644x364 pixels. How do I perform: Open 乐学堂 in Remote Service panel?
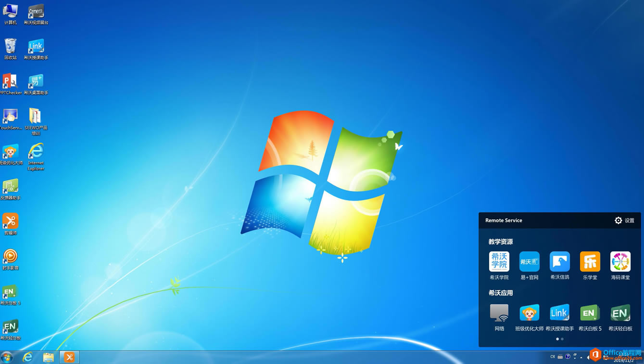(x=590, y=265)
